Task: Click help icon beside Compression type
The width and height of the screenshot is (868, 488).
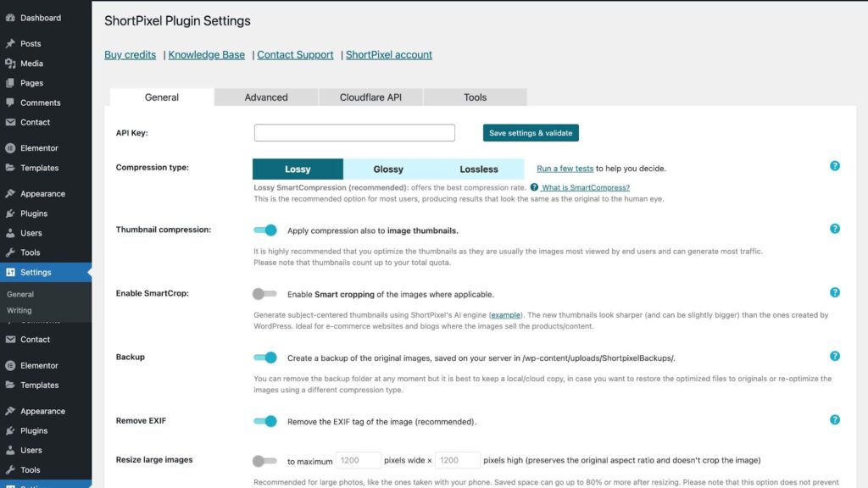Action: point(834,166)
